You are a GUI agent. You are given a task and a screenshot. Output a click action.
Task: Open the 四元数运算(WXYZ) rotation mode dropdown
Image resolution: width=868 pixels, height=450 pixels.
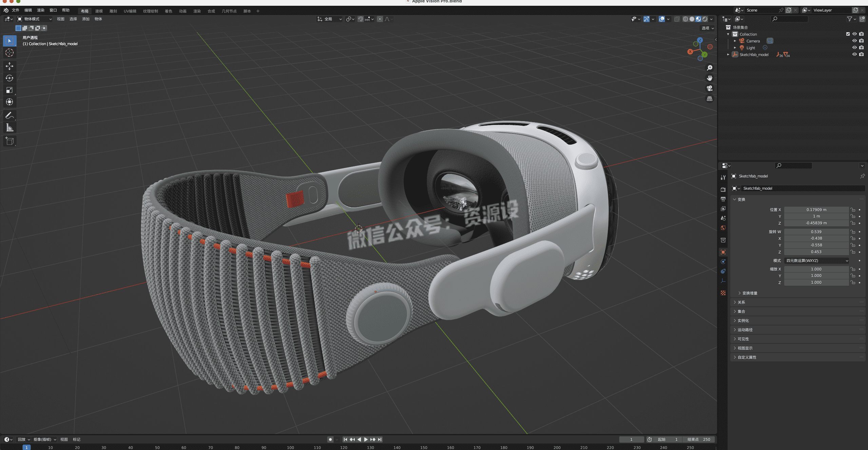(817, 261)
